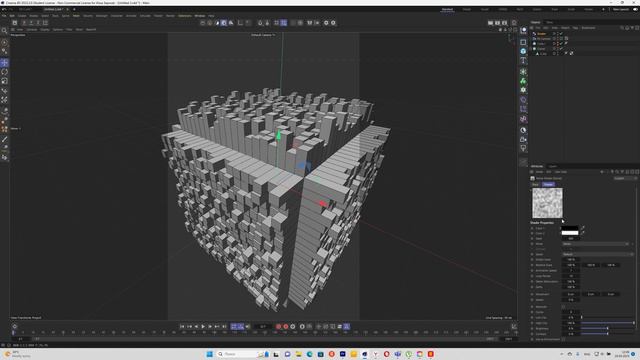Click the Color 2 white swatch
Screen dimensions: 640x360
(570, 233)
